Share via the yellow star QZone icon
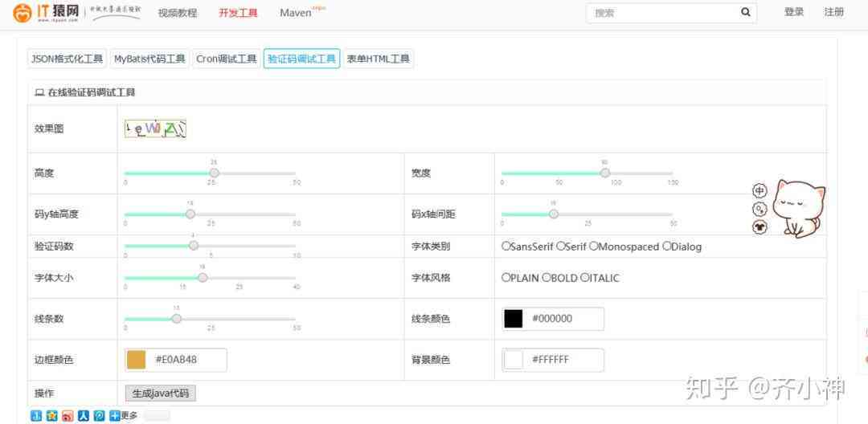This screenshot has width=868, height=424. click(x=51, y=415)
